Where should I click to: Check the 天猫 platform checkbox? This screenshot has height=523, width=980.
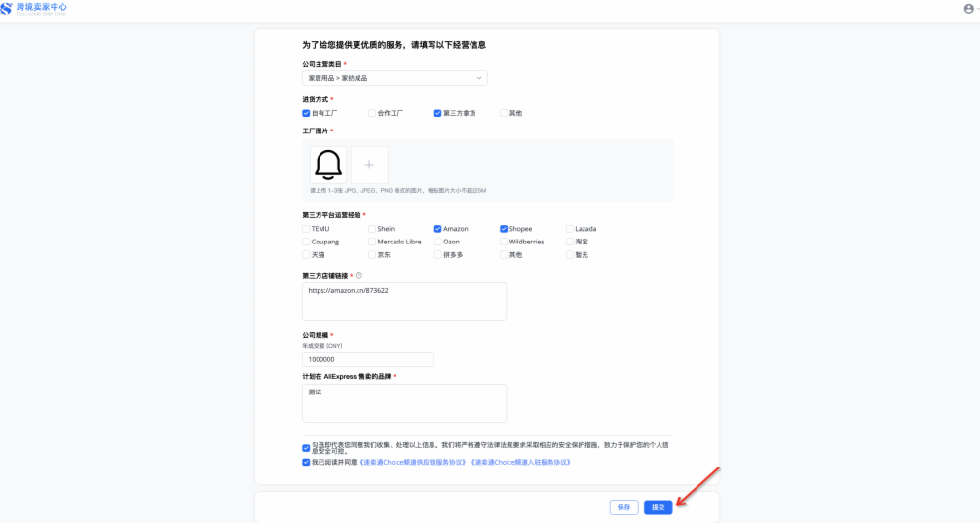point(306,255)
